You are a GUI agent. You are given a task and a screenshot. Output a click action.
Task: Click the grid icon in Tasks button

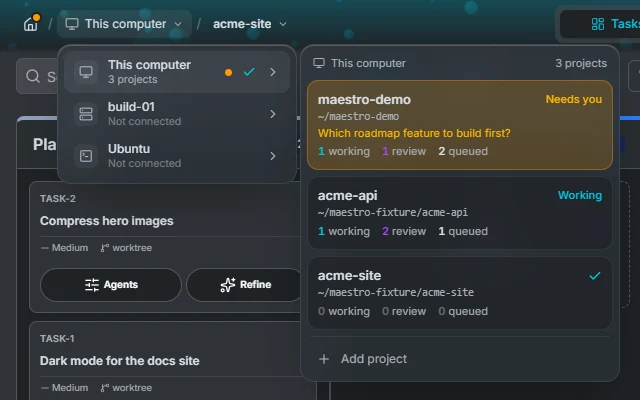(x=598, y=24)
